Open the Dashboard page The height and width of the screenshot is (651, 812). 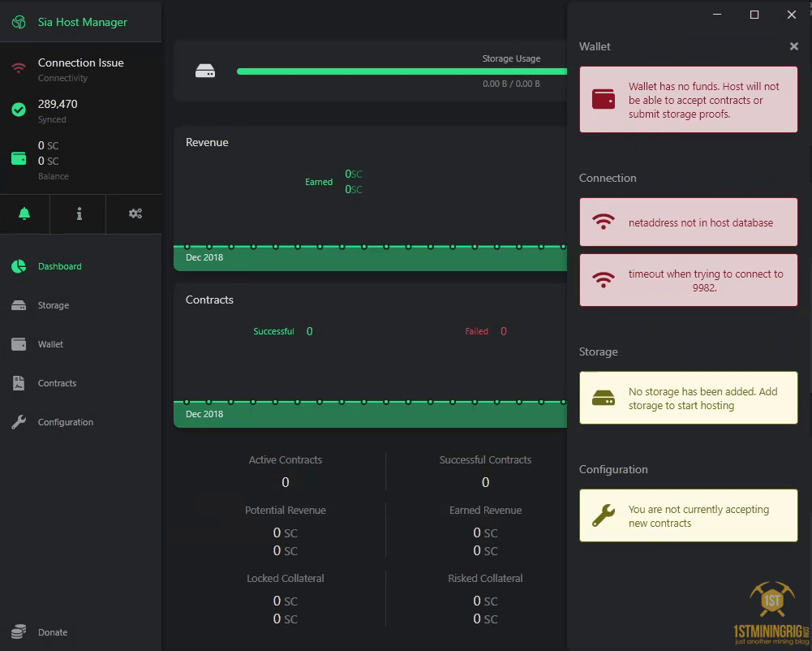(x=59, y=266)
